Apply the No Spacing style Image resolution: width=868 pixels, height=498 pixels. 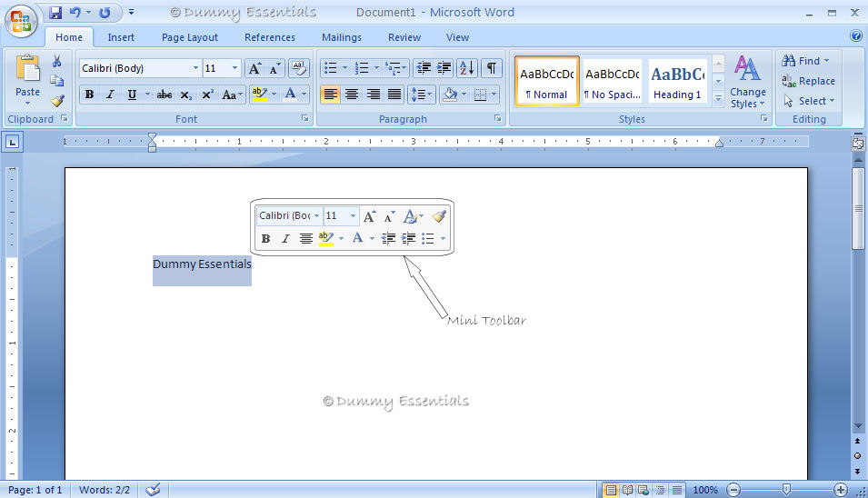pos(613,82)
